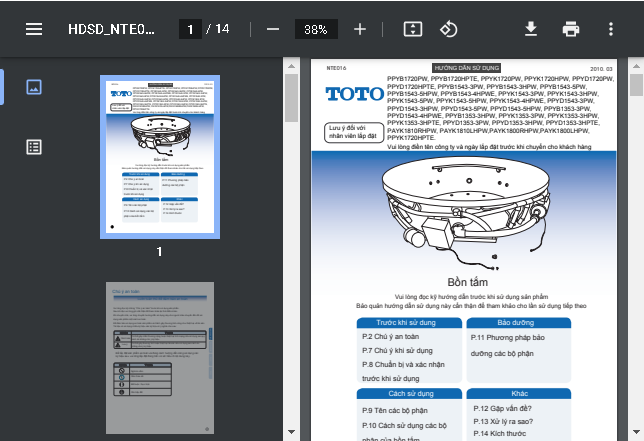The image size is (644, 441).
Task: Click the file title HDSD_NTE0...
Action: coord(111,29)
